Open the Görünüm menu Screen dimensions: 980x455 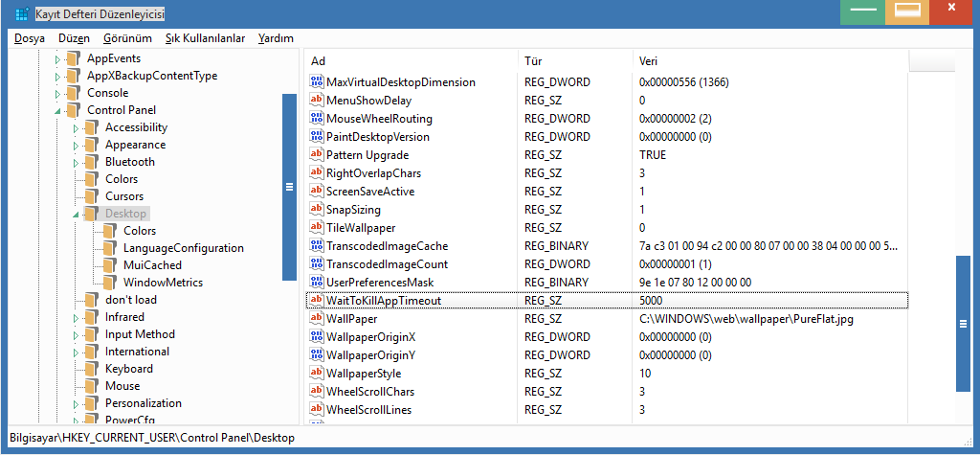click(x=127, y=38)
